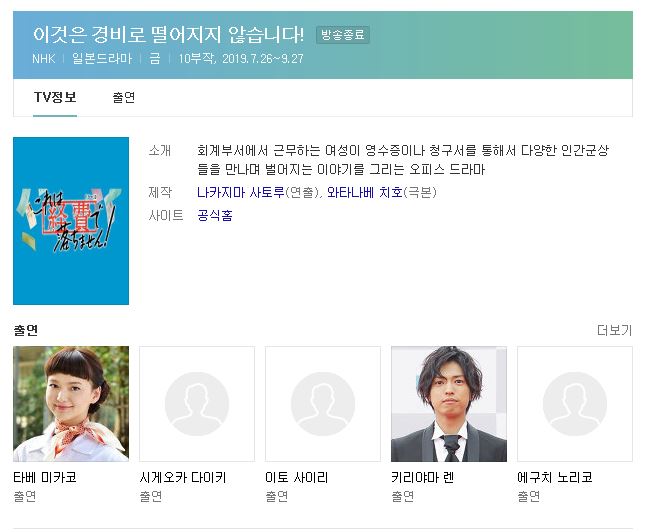
Task: Click 에구치 노리코 placeholder avatar
Action: coord(575,404)
